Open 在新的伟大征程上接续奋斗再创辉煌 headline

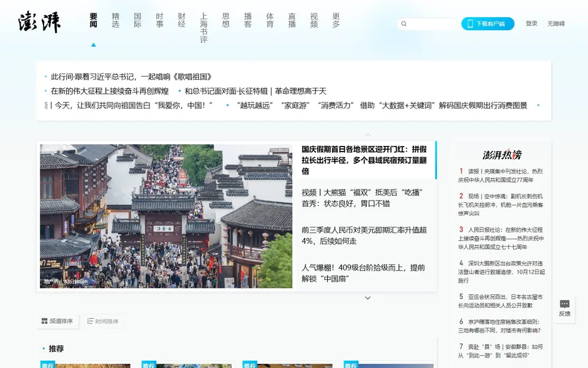pyautogui.click(x=110, y=91)
